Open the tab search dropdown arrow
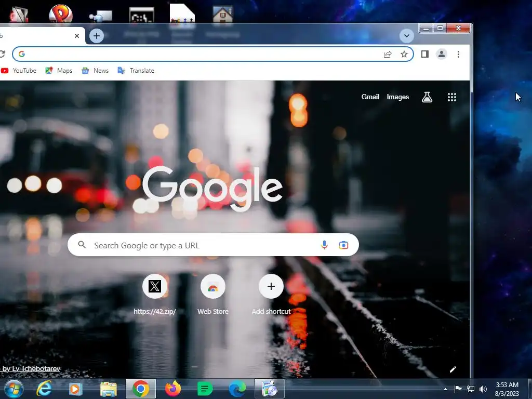Screen dimensions: 532x399 coord(406,36)
